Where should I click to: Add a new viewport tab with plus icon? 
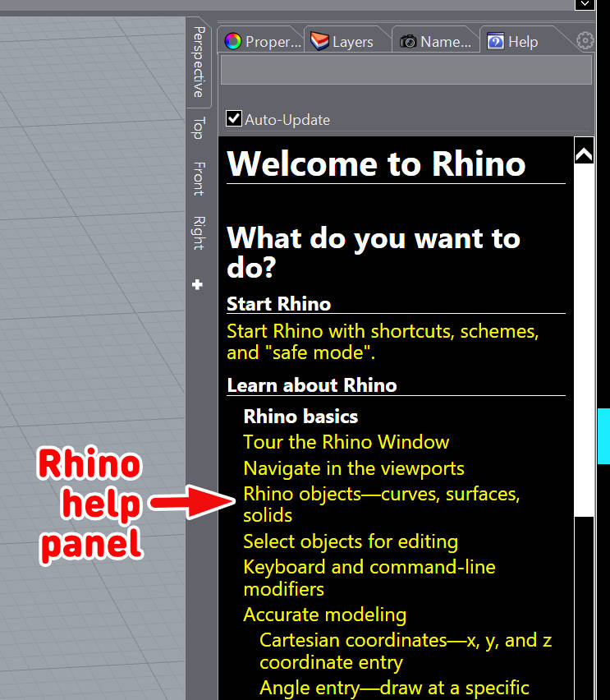pos(197,284)
